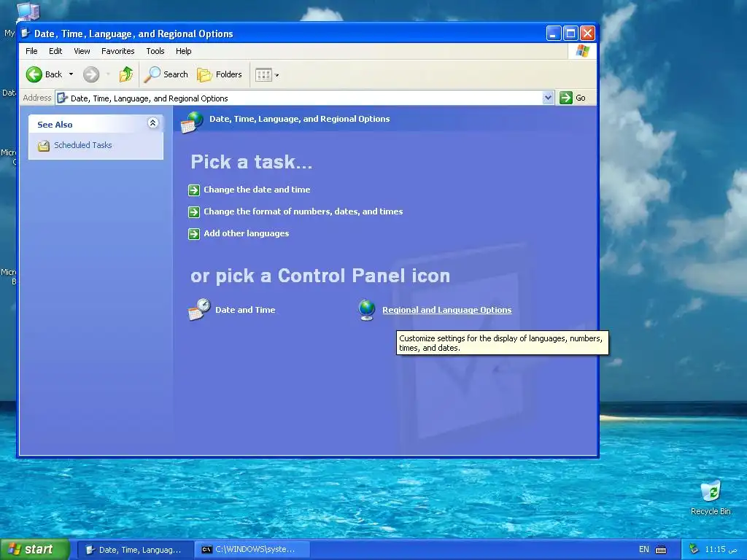The width and height of the screenshot is (747, 560).
Task: Select the My Computer desktop icon
Action: click(x=28, y=12)
